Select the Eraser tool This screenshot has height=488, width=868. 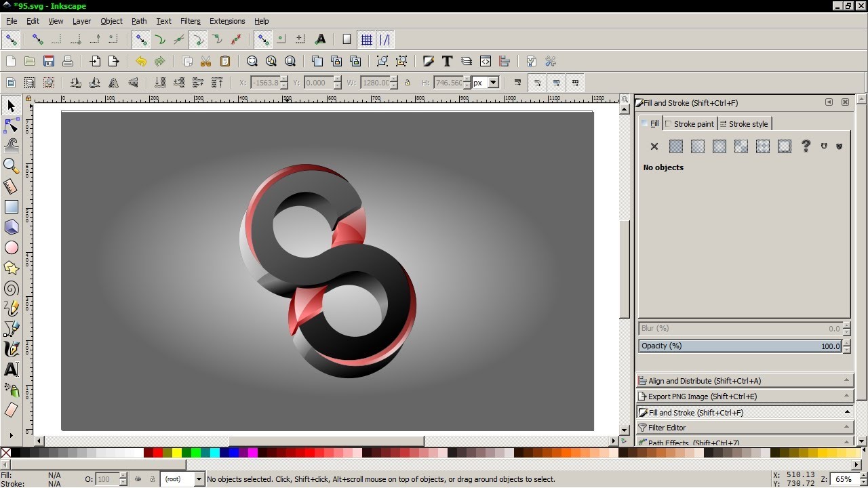coord(11,410)
